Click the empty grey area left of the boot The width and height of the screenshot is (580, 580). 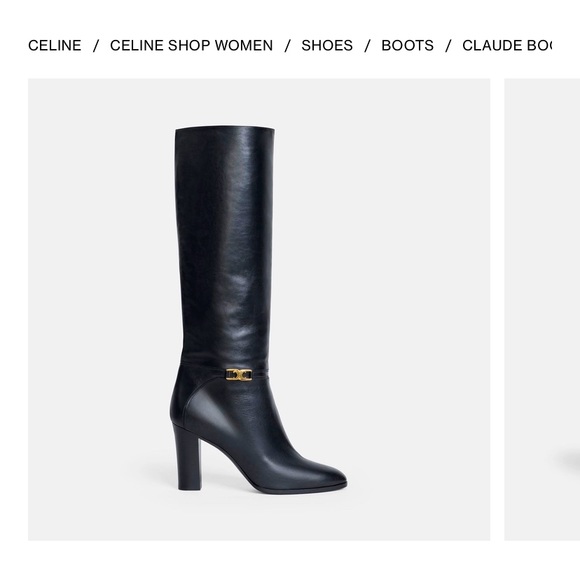pyautogui.click(x=100, y=310)
